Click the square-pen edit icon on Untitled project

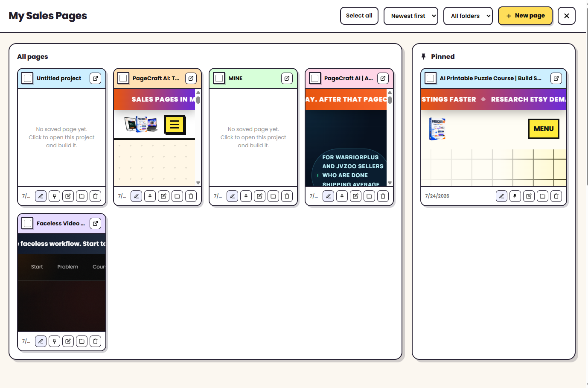coord(68,196)
